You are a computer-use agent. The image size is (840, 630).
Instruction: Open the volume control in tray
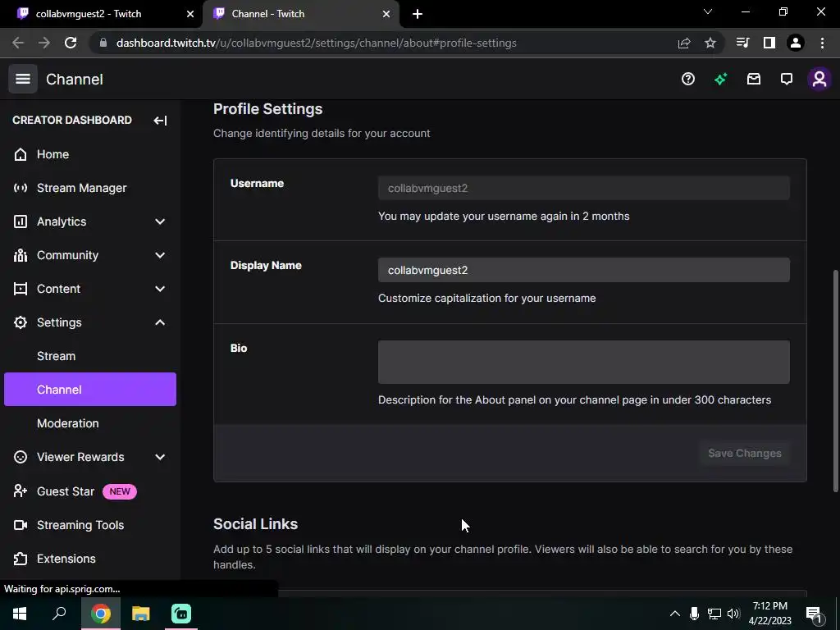point(733,614)
